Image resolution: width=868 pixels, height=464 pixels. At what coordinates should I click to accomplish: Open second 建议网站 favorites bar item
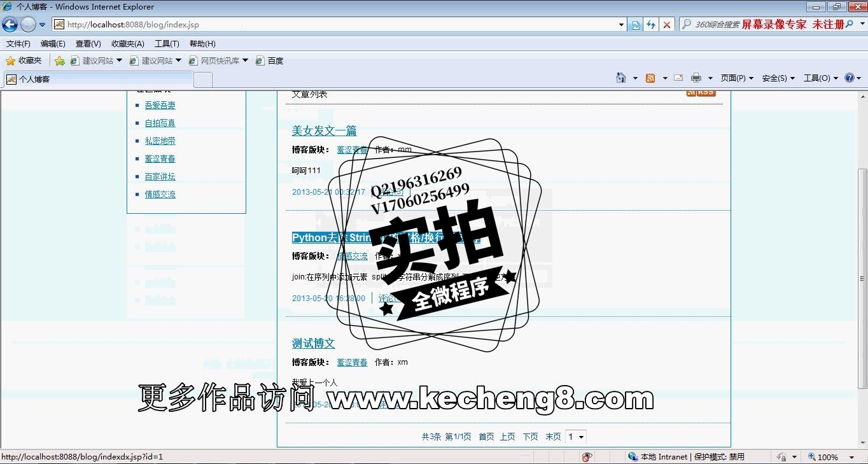pos(155,60)
